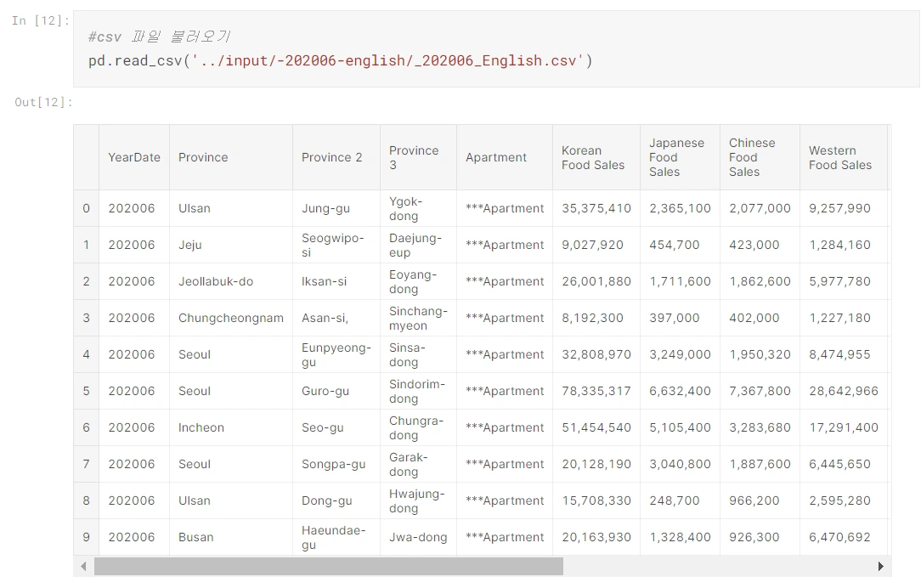Viewport: 921px width, 588px height.
Task: Select the Chinese Food Sales header
Action: (760, 157)
